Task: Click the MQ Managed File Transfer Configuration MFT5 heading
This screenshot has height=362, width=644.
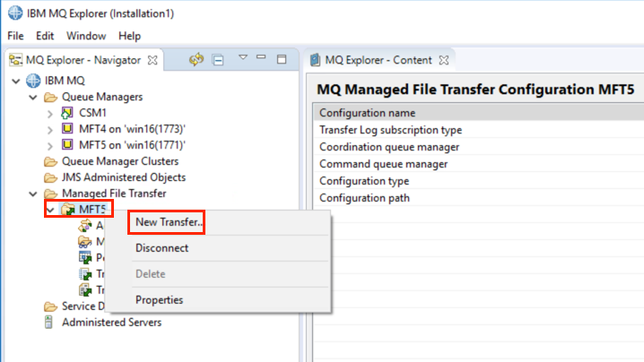Action: pyautogui.click(x=475, y=89)
